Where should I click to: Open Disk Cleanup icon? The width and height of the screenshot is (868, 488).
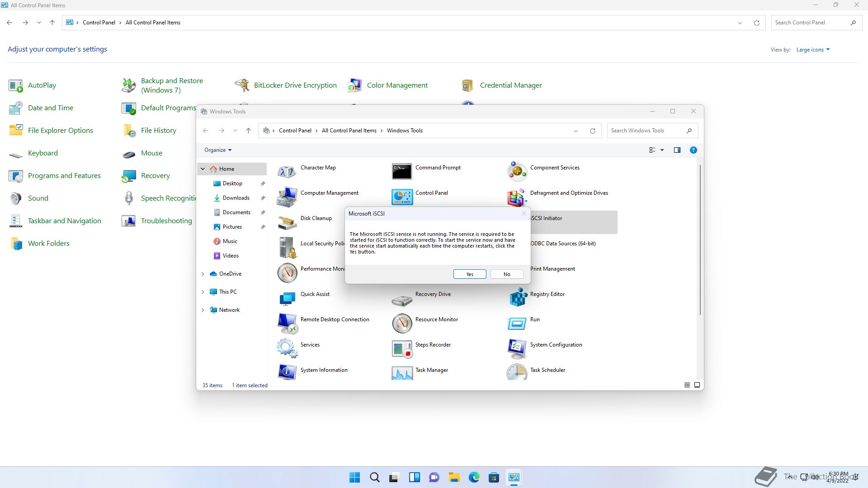coord(287,222)
